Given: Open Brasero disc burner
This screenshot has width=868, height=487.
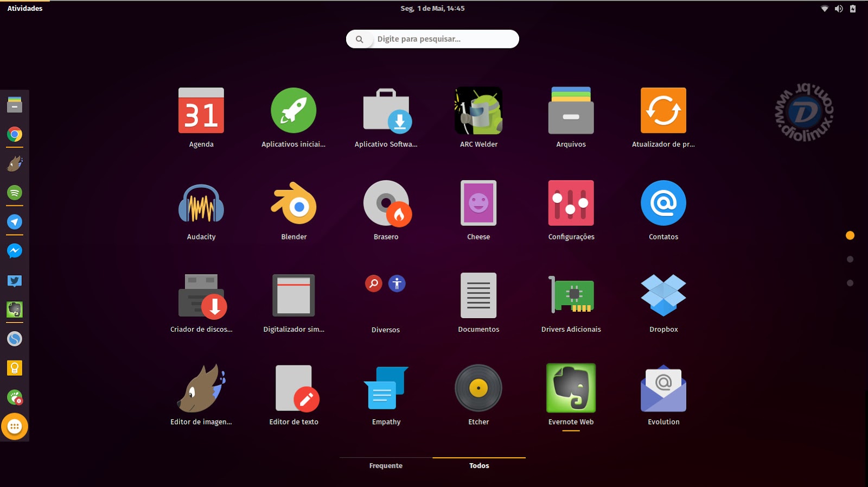Looking at the screenshot, I should coord(386,204).
